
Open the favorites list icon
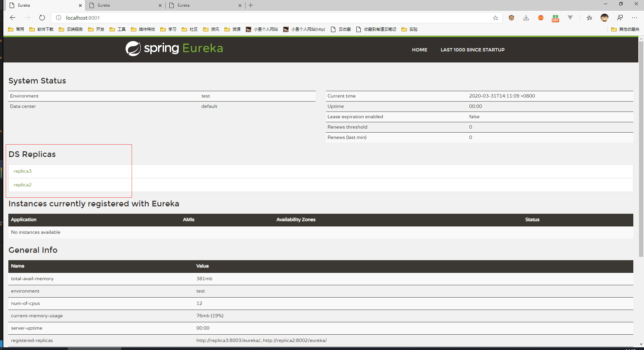589,18
